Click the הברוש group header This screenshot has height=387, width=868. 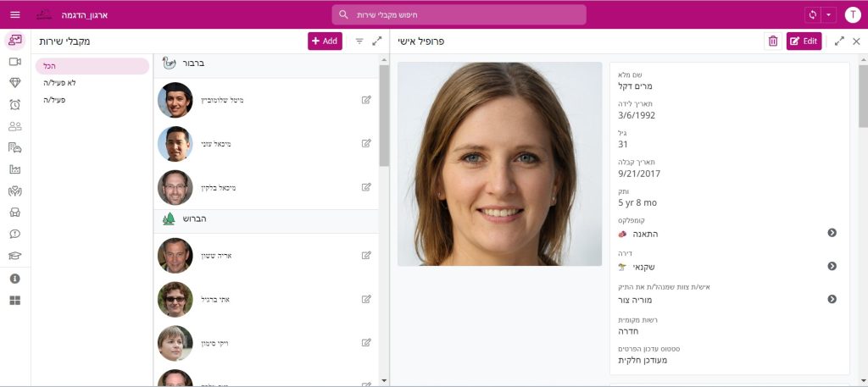click(x=265, y=219)
